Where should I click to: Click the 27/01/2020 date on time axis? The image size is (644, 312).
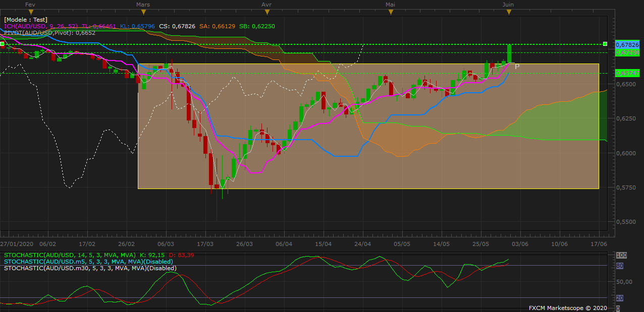[x=16, y=243]
